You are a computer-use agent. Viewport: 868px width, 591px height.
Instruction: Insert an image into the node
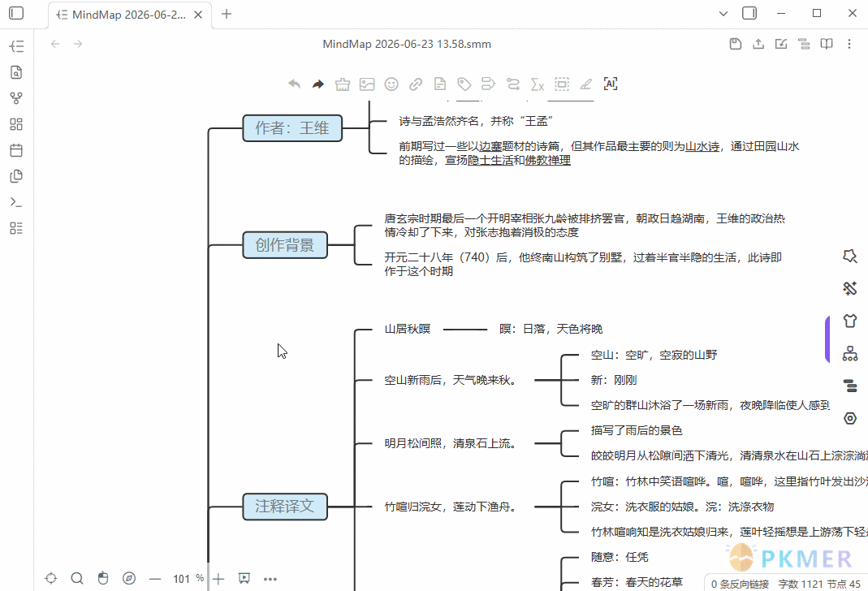[x=367, y=84]
